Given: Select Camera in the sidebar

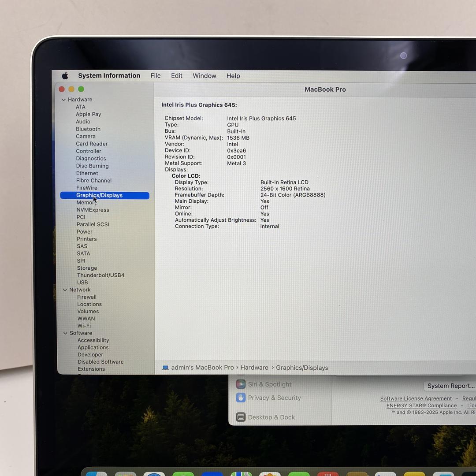Looking at the screenshot, I should click(x=86, y=136).
